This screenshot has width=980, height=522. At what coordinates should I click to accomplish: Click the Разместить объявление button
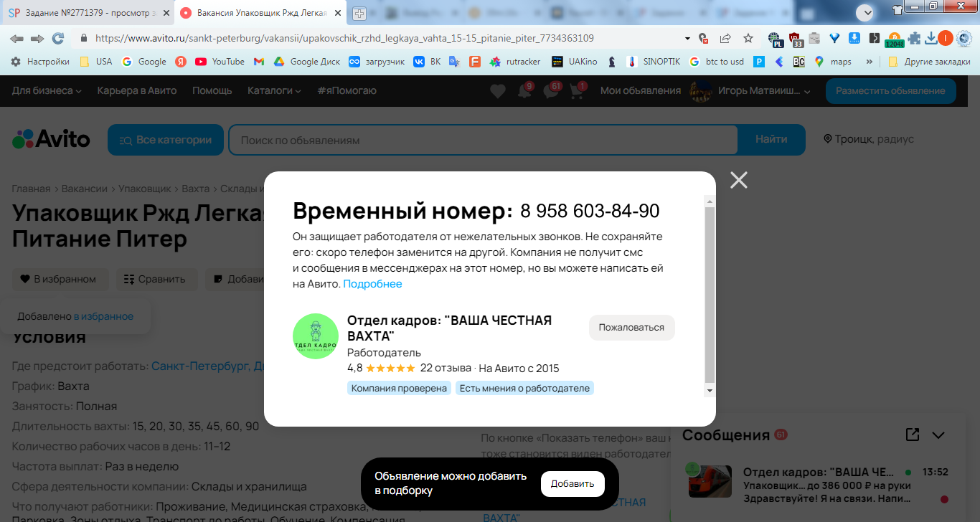pos(890,91)
